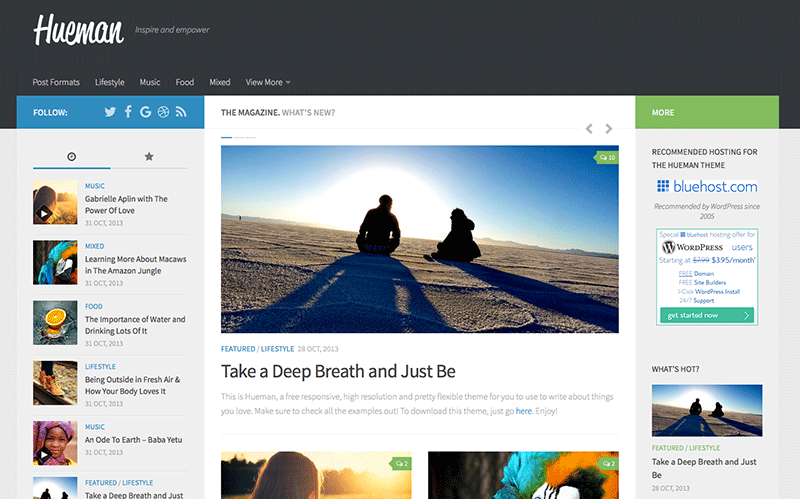Select the recent posts clock tab

point(71,157)
